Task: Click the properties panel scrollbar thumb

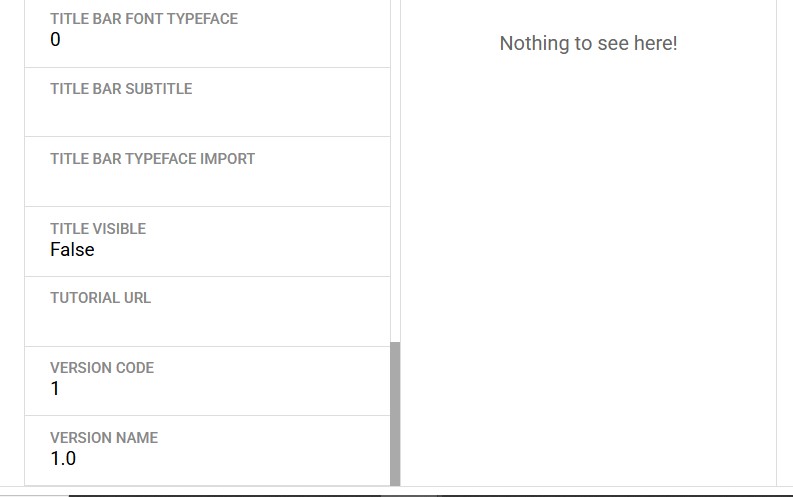Action: [x=395, y=413]
